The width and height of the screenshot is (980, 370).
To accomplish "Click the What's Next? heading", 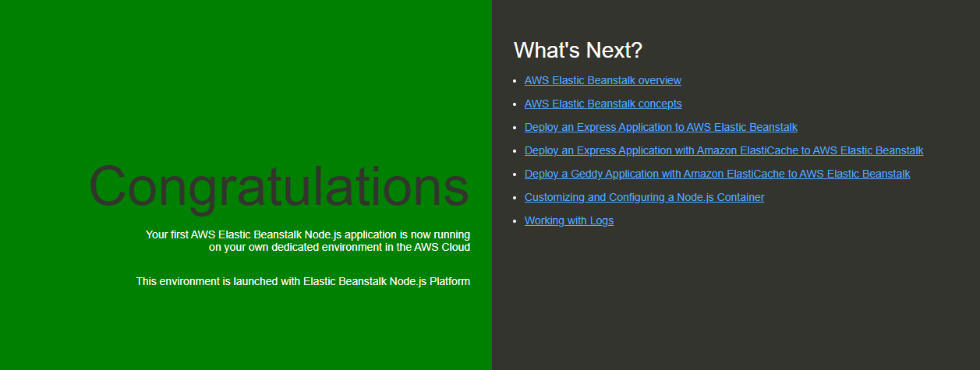I will (578, 51).
